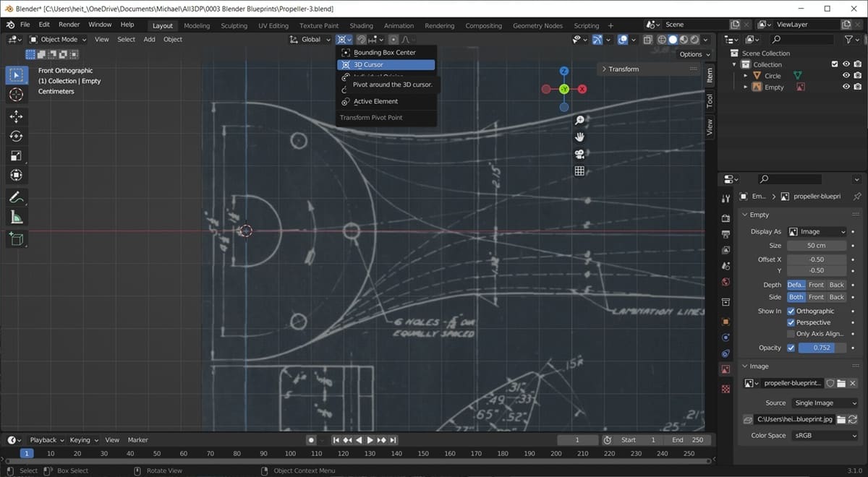Click the viewport zoom magnifier icon

tap(579, 120)
